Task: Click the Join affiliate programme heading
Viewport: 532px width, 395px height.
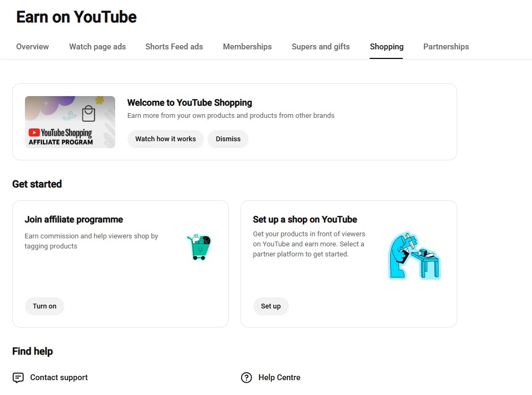Action: pyautogui.click(x=74, y=220)
